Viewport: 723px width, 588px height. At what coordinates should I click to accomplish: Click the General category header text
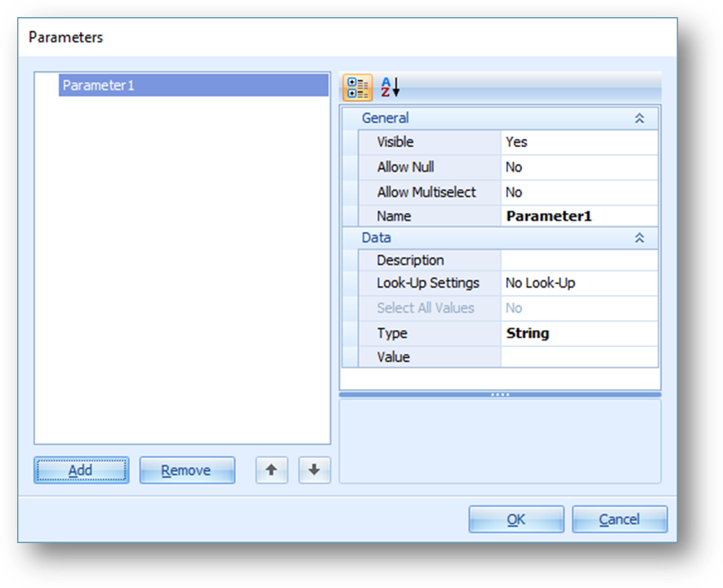385,118
